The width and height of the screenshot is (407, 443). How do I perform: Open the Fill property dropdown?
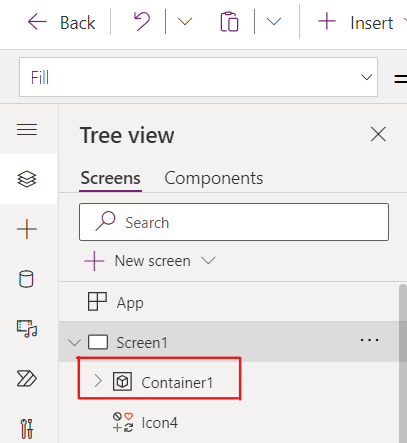(198, 77)
